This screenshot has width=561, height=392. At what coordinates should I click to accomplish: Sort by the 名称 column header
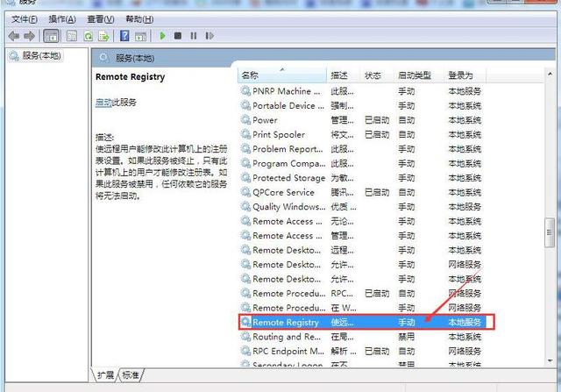point(282,75)
